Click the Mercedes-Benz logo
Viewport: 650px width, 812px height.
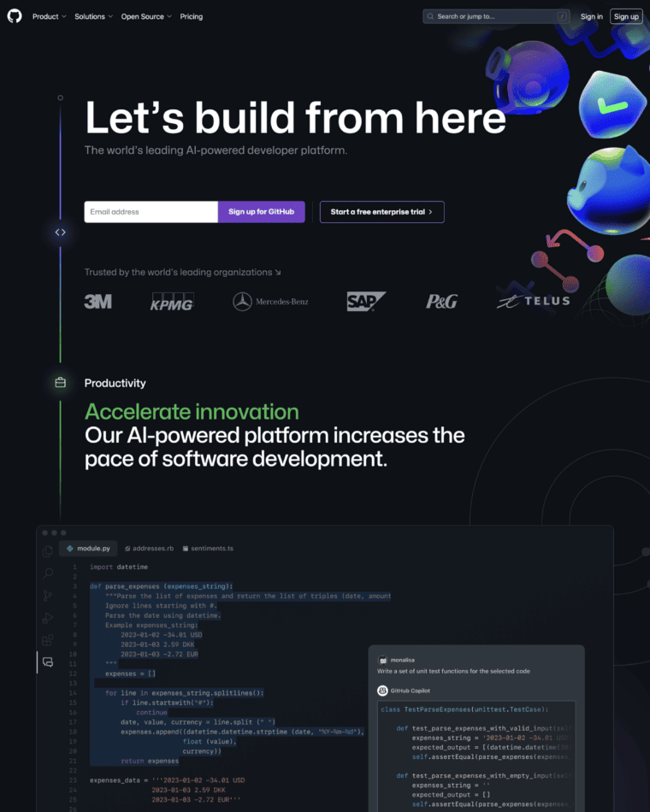coord(270,302)
